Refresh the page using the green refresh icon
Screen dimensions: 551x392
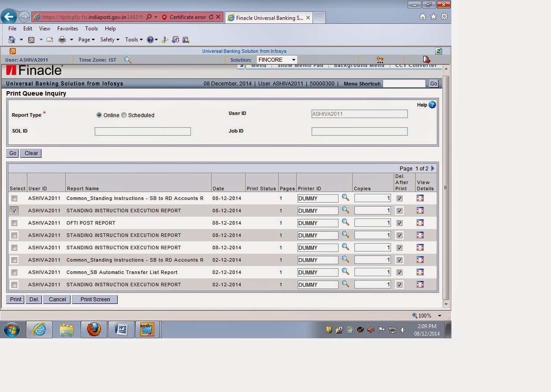[x=439, y=51]
